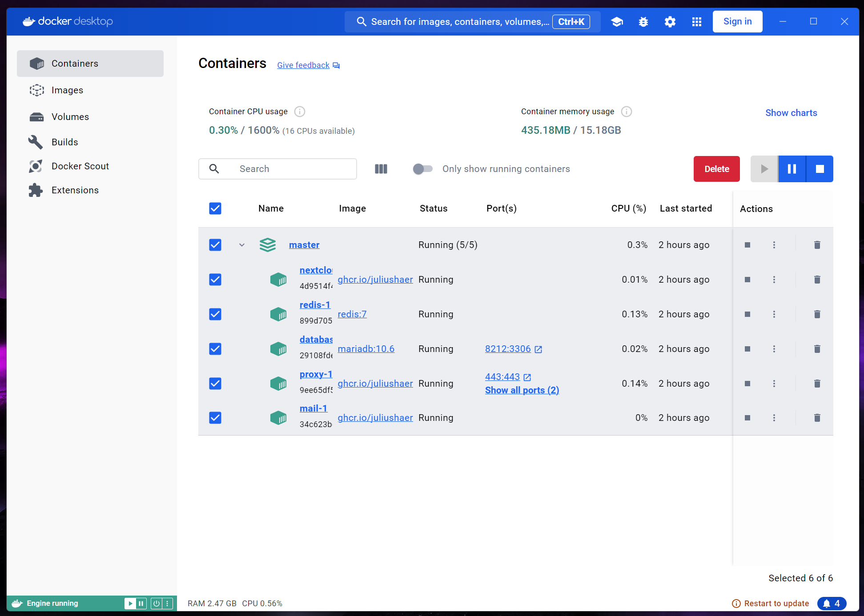Open the Images sidebar section
The image size is (864, 616).
[x=67, y=90]
